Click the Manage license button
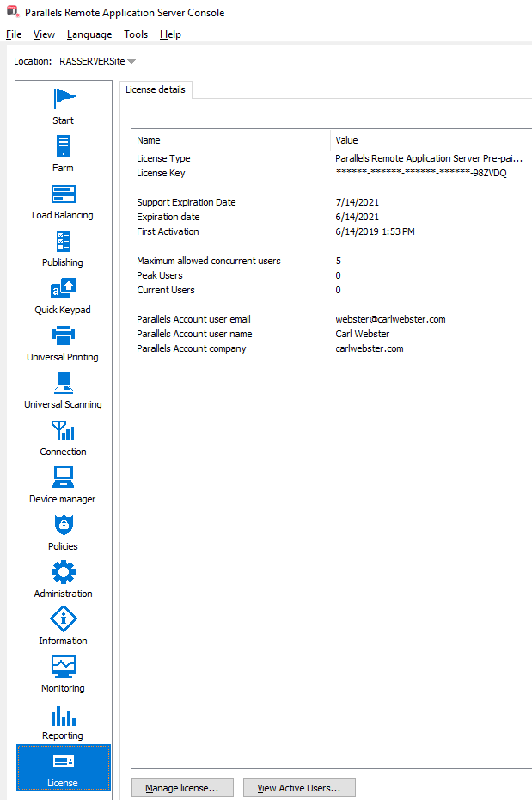Viewport: 532px width, 800px height. point(182,788)
